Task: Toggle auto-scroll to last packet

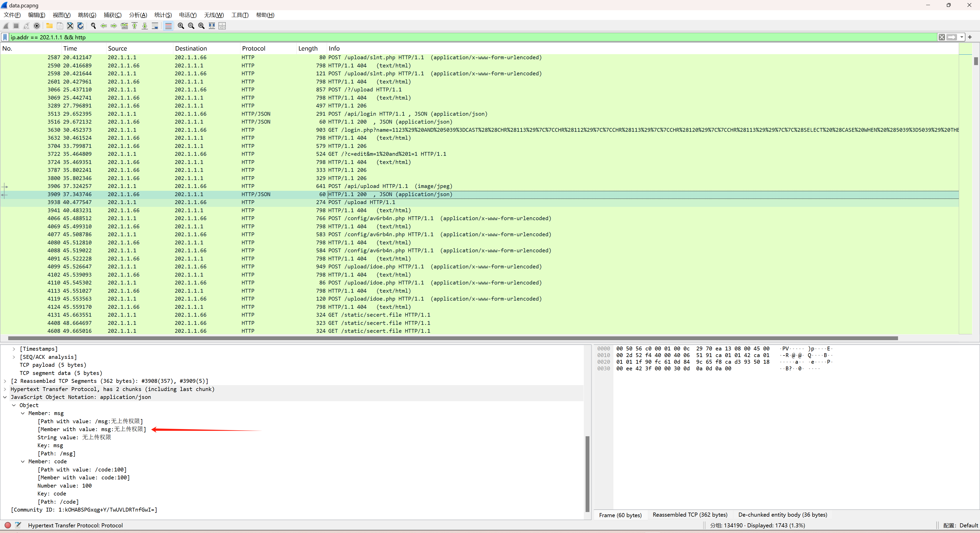Action: [x=155, y=26]
